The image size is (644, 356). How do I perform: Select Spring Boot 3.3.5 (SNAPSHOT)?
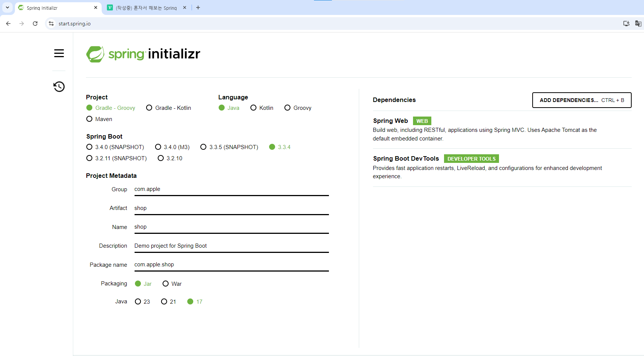tap(229, 147)
